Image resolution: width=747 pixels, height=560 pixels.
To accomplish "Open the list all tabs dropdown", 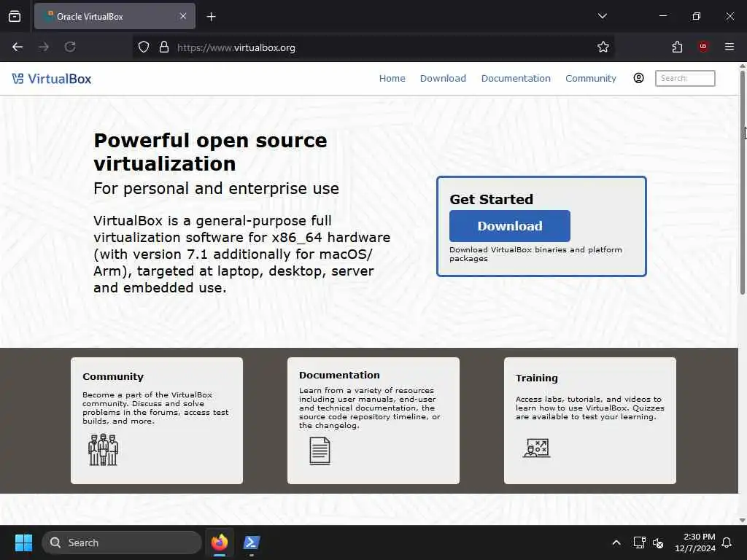I will coord(602,16).
